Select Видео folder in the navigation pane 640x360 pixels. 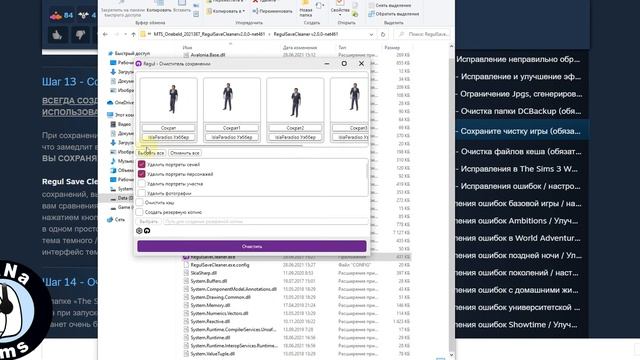pos(122,124)
